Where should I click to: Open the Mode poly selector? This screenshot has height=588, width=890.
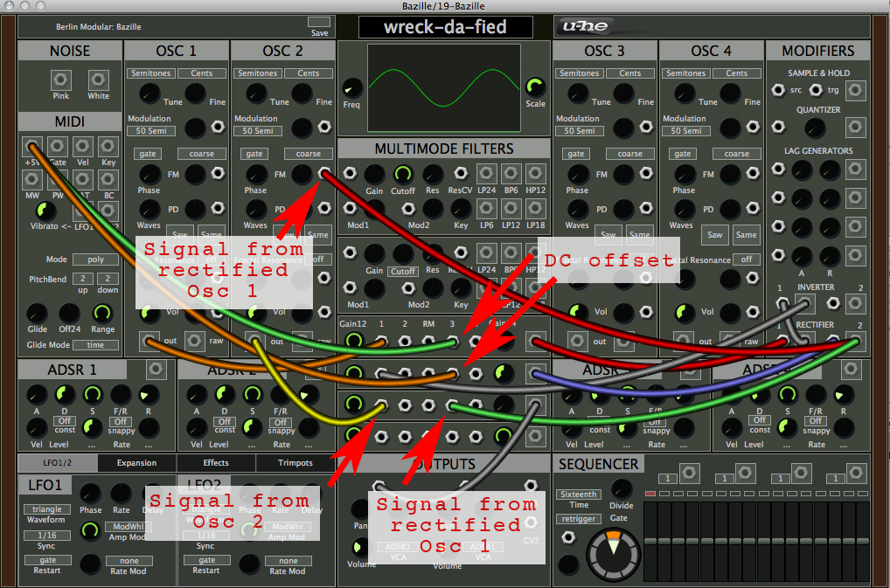pyautogui.click(x=95, y=259)
